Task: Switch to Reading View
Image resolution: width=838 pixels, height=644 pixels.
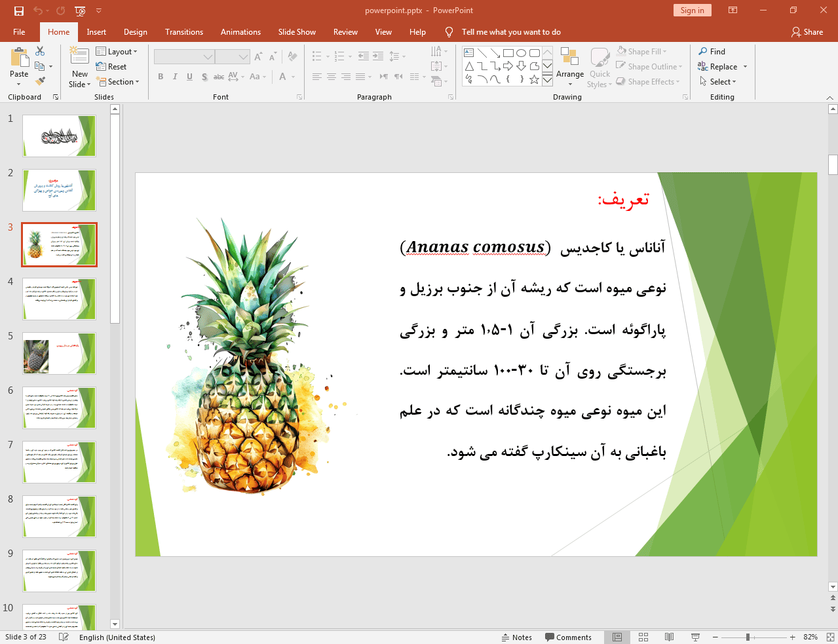Action: 669,637
